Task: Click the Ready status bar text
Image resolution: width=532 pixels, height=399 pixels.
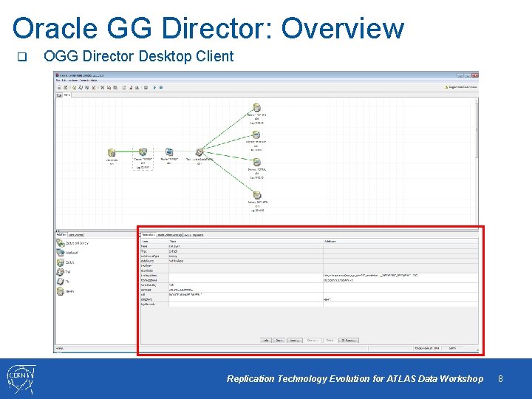Action: (60, 349)
